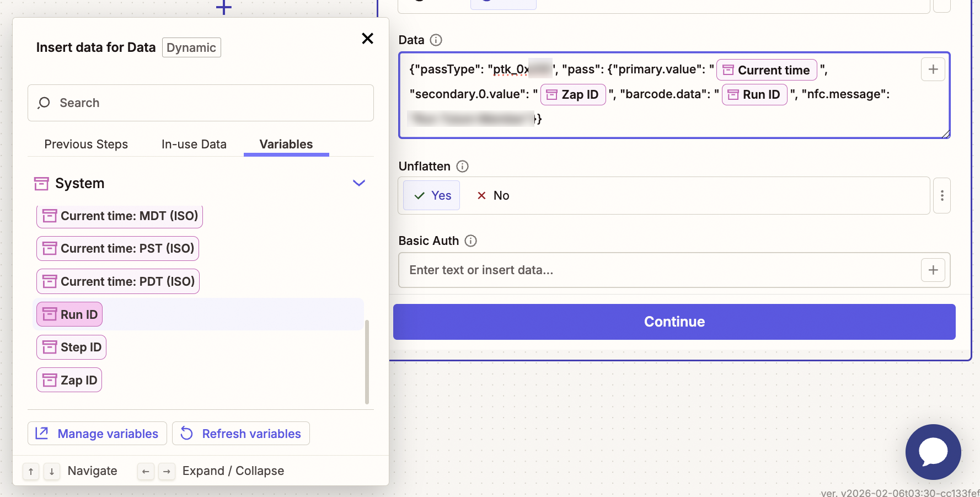Click the search magnifier icon
The image size is (980, 497).
click(x=44, y=103)
